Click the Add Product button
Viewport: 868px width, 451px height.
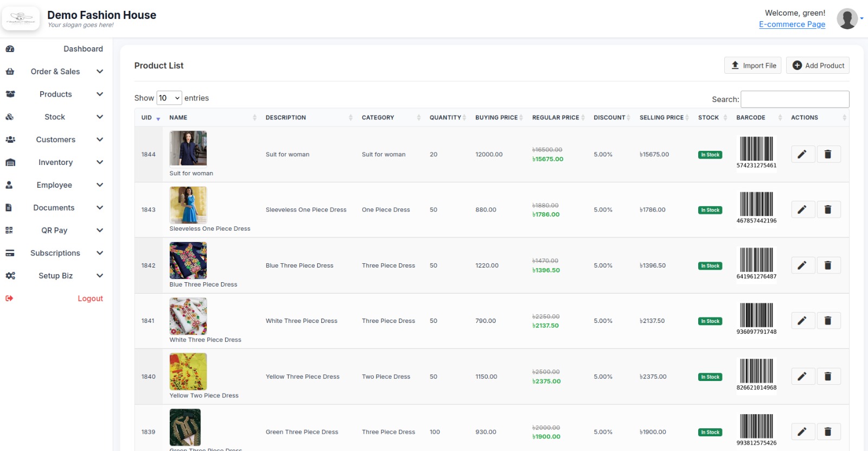(x=818, y=66)
